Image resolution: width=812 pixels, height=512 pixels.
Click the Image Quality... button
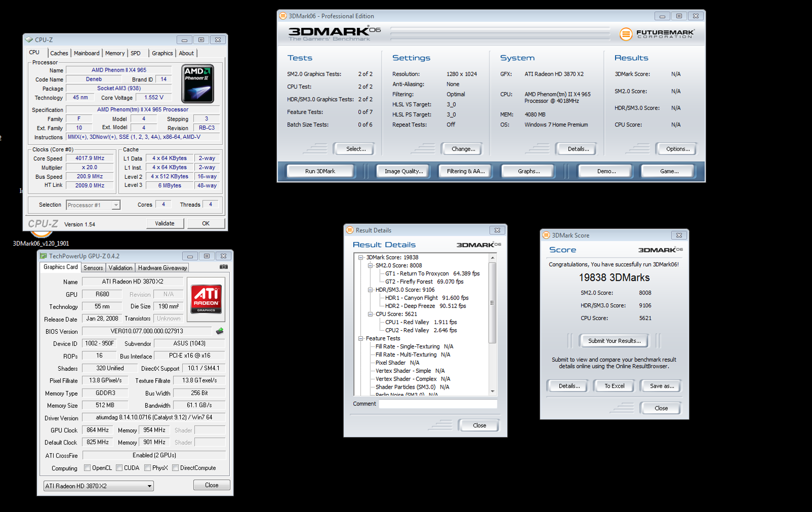click(x=404, y=171)
